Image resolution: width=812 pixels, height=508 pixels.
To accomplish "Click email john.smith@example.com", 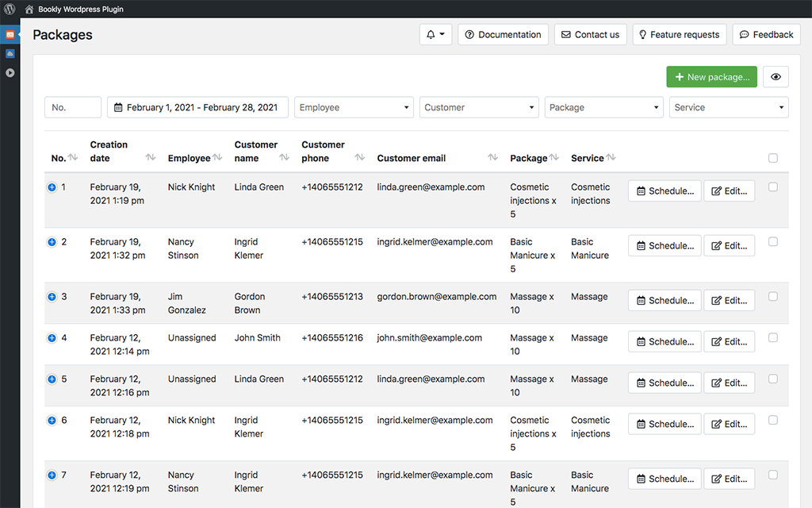I will [429, 338].
